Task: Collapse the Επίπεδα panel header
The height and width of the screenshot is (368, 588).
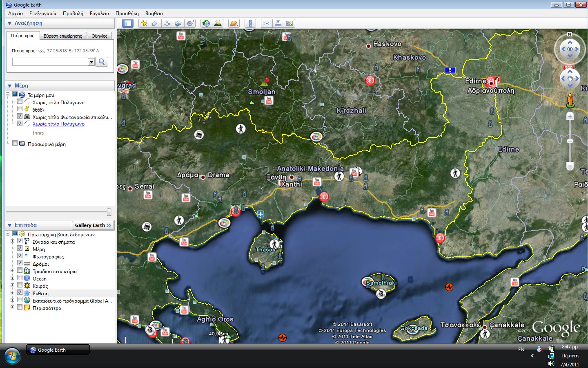Action: pos(9,225)
